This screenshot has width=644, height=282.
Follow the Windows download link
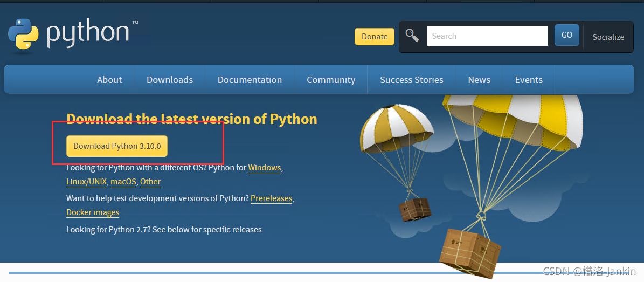tap(265, 168)
